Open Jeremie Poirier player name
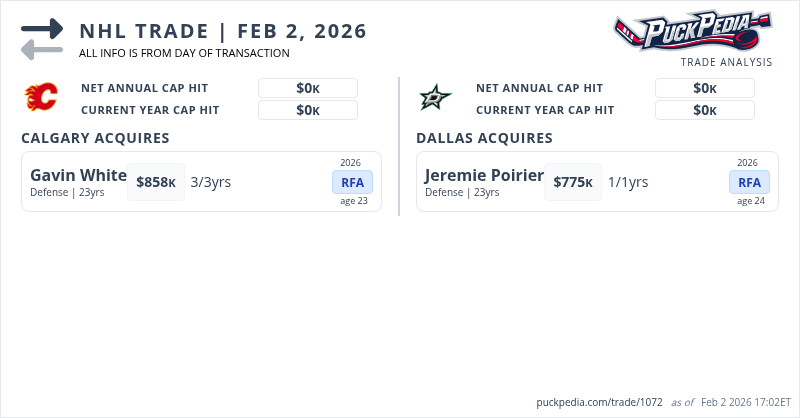800x418 pixels. [x=484, y=175]
